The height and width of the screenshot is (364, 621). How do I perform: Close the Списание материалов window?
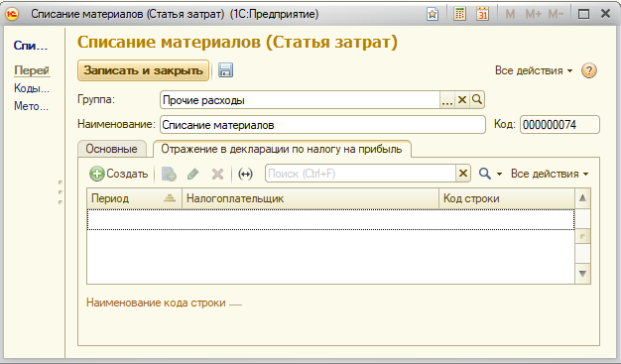(x=605, y=14)
